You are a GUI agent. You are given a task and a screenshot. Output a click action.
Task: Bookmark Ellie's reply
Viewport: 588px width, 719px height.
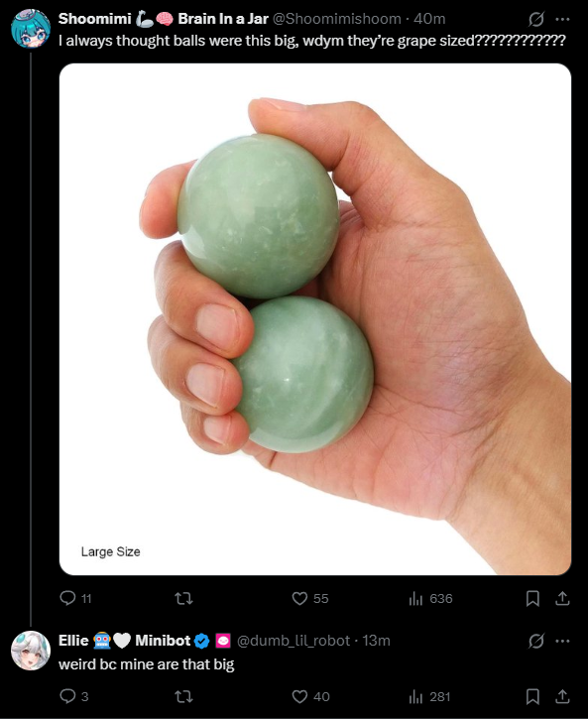tap(532, 696)
